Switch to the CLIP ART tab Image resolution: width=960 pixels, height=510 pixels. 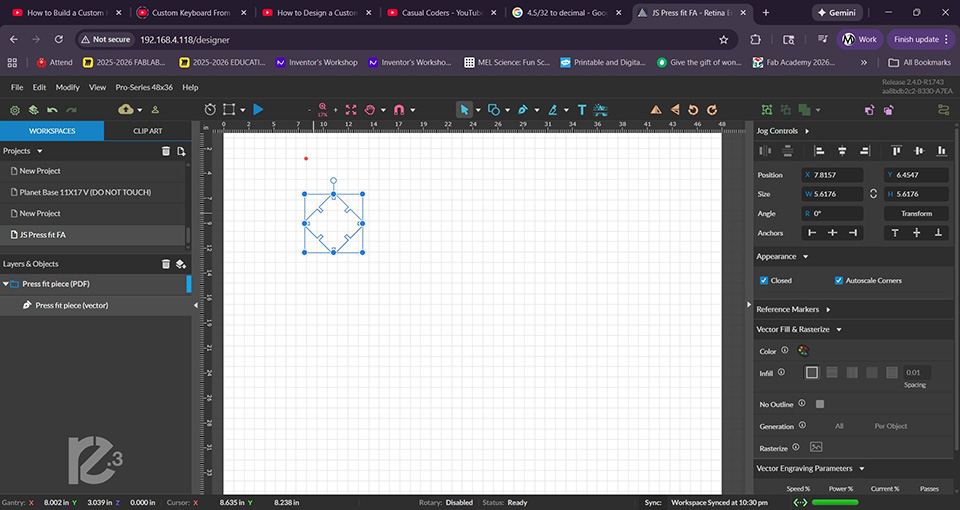coord(148,131)
